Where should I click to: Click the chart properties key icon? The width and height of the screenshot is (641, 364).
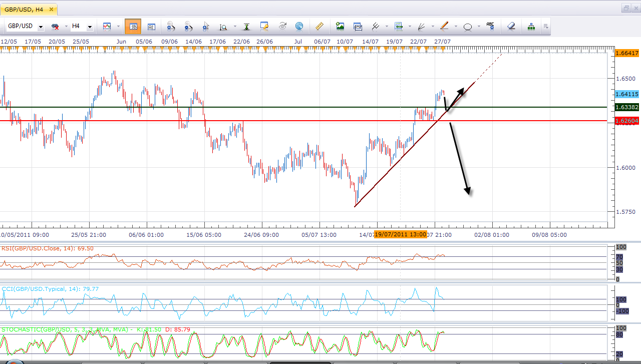point(264,26)
